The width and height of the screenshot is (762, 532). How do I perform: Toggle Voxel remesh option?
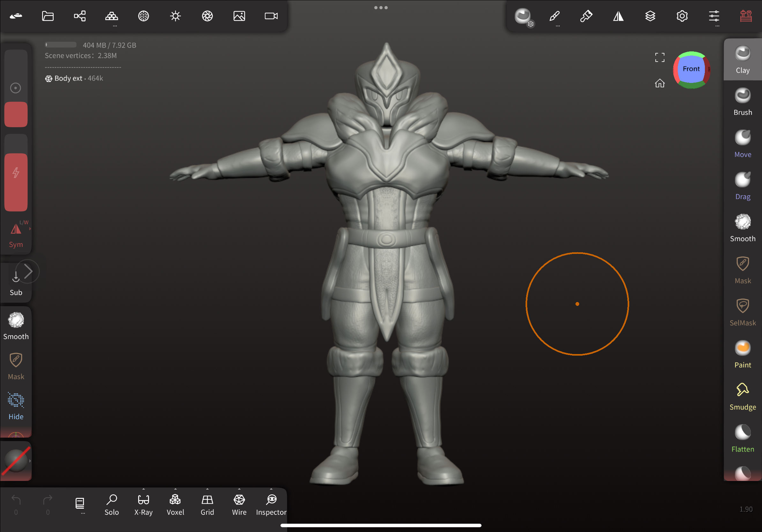coord(175,505)
